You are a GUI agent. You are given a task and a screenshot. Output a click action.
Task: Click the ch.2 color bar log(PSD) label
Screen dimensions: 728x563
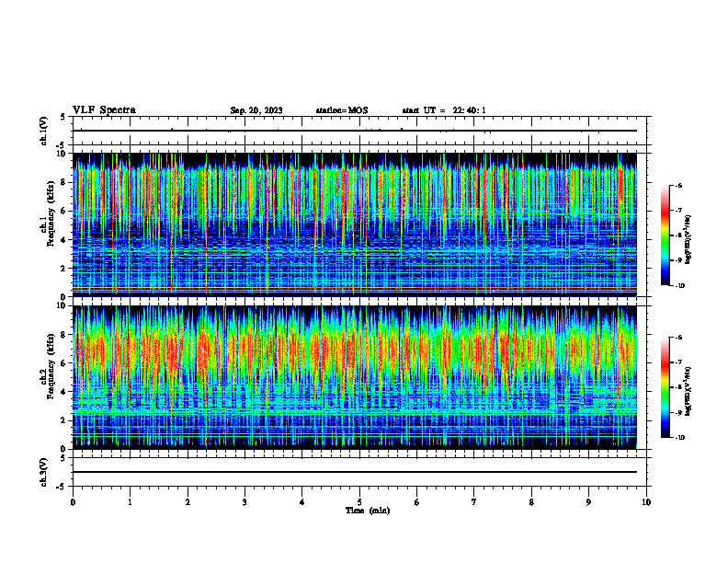pyautogui.click(x=688, y=391)
